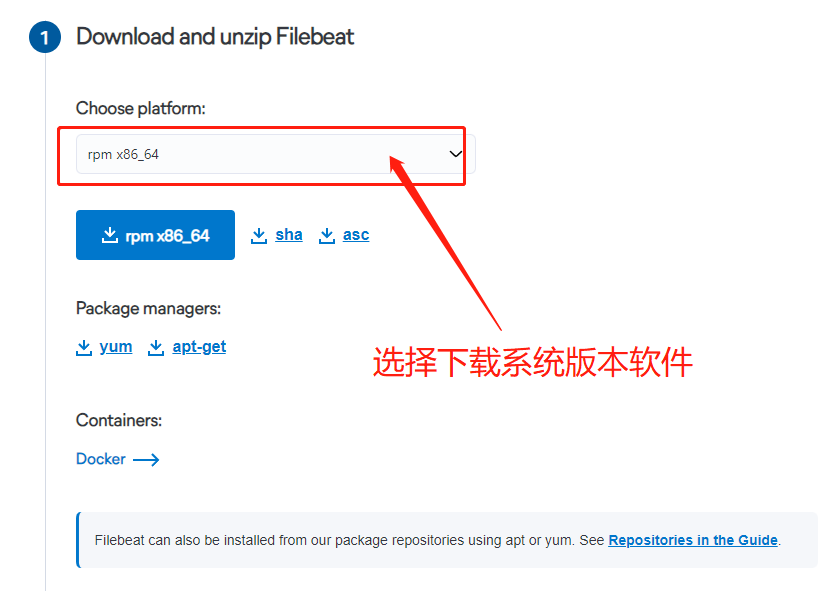Click download icon inside rpm x86_64 button
Image resolution: width=819 pixels, height=591 pixels.
pos(110,236)
